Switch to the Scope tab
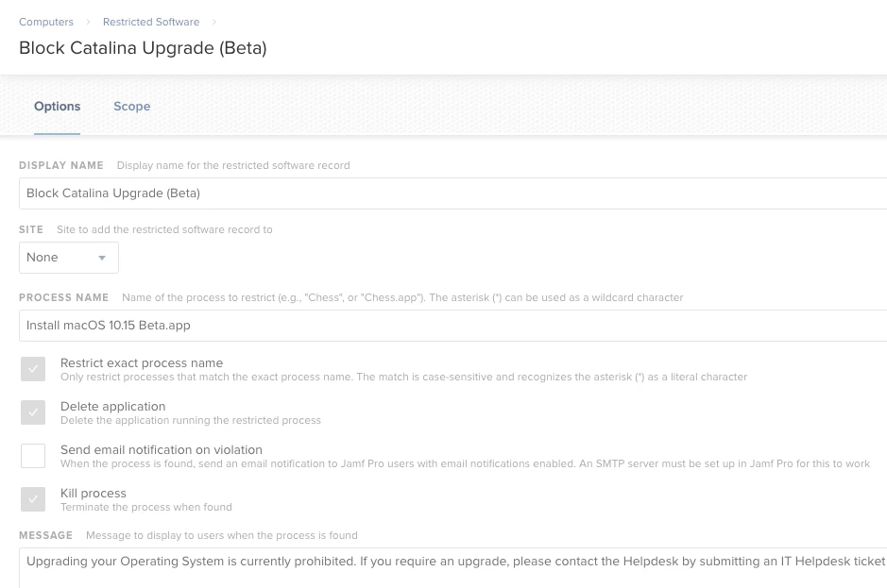This screenshot has height=588, width=887. click(x=132, y=107)
